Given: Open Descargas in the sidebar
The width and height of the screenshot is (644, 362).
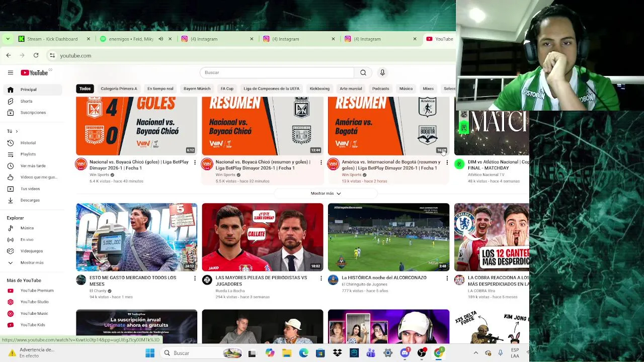Looking at the screenshot, I should point(32,200).
